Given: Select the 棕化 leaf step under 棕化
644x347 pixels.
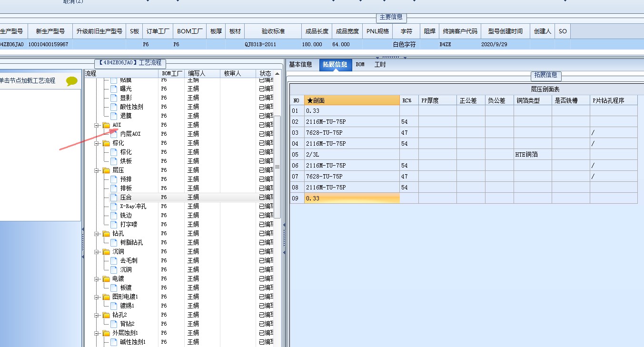Looking at the screenshot, I should (x=126, y=152).
